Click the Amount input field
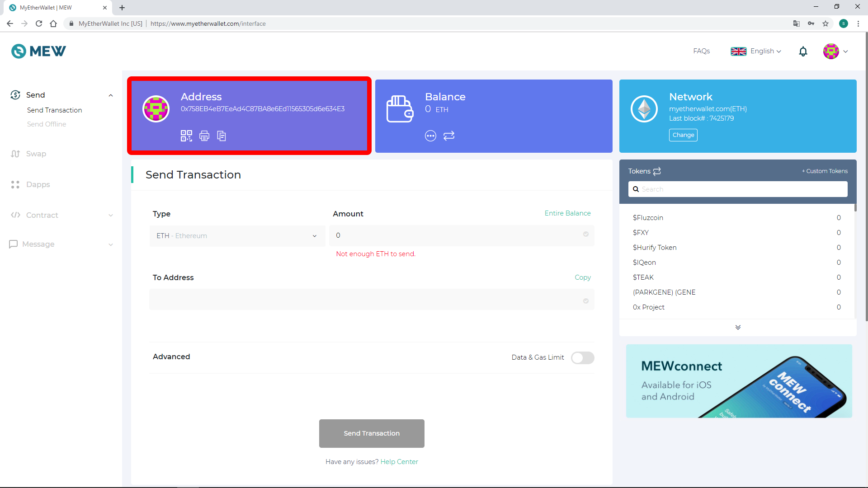The image size is (868, 488). pyautogui.click(x=462, y=236)
